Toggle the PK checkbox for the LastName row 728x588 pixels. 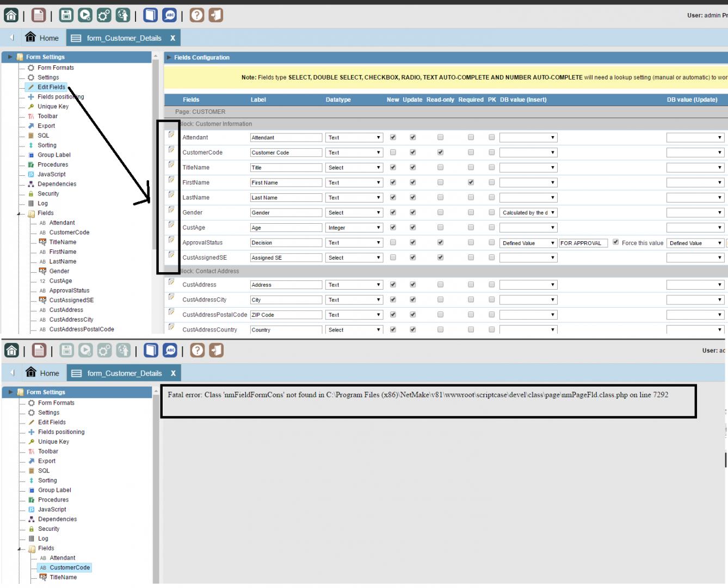coord(492,197)
